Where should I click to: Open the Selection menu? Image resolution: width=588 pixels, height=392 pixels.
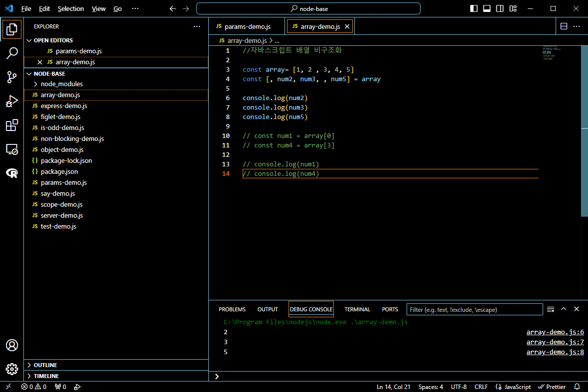[x=70, y=8]
